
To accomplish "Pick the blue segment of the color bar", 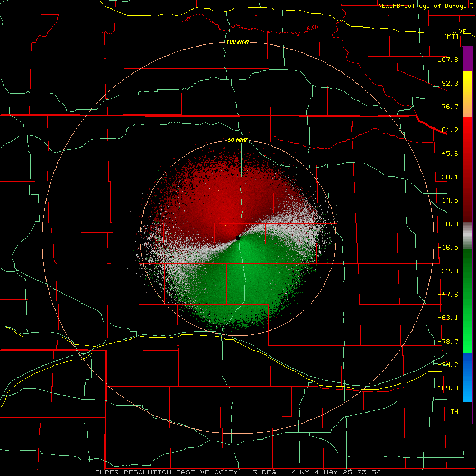I will coord(467,377).
